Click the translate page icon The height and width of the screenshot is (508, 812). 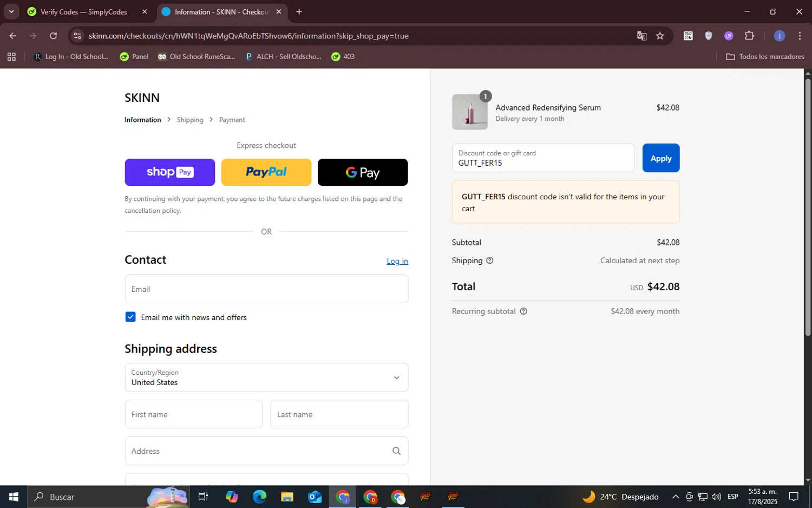(642, 36)
